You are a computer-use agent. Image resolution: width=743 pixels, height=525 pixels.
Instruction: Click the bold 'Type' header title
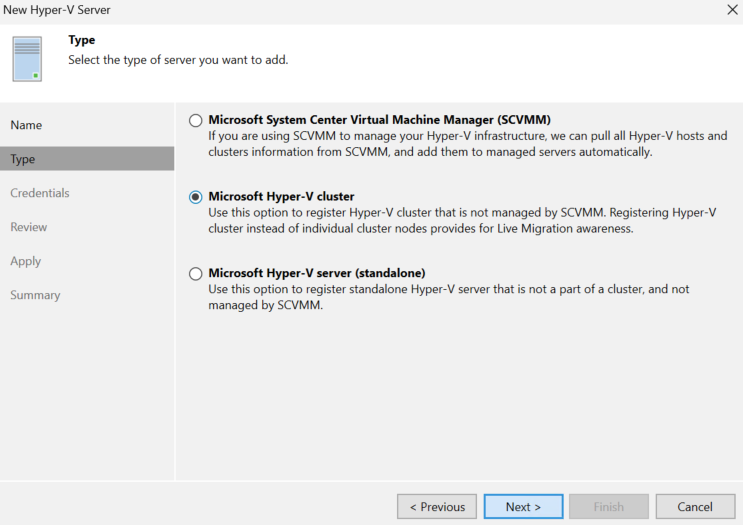click(82, 40)
